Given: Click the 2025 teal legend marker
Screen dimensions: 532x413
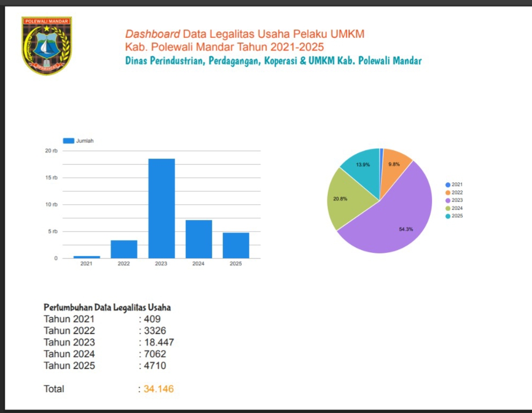Looking at the screenshot, I should (448, 216).
